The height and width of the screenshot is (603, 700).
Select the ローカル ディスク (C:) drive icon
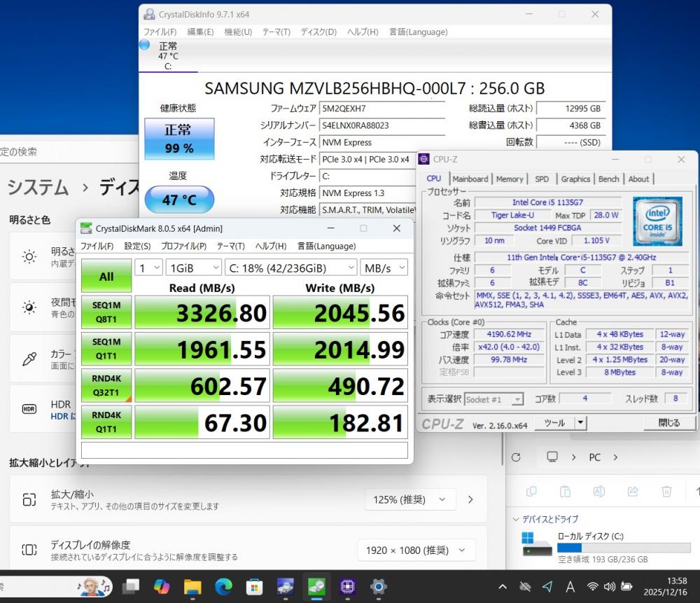pos(537,543)
